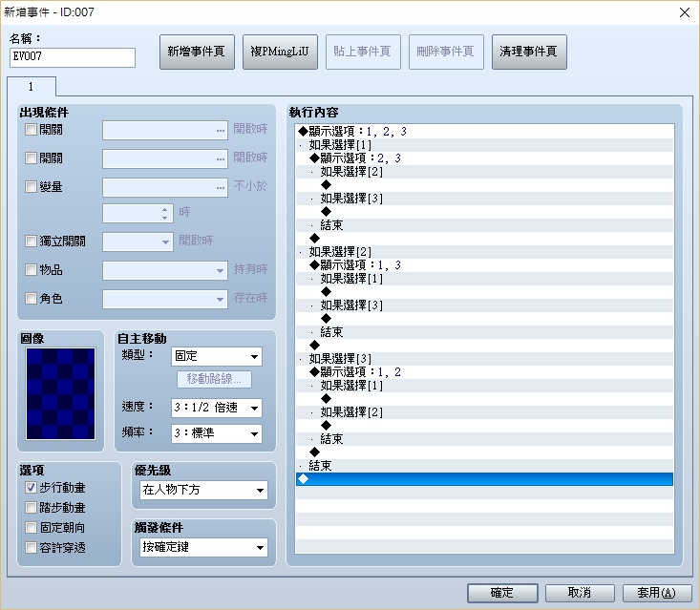Cancel the dialog with 取消
This screenshot has height=610, width=700.
[x=580, y=593]
